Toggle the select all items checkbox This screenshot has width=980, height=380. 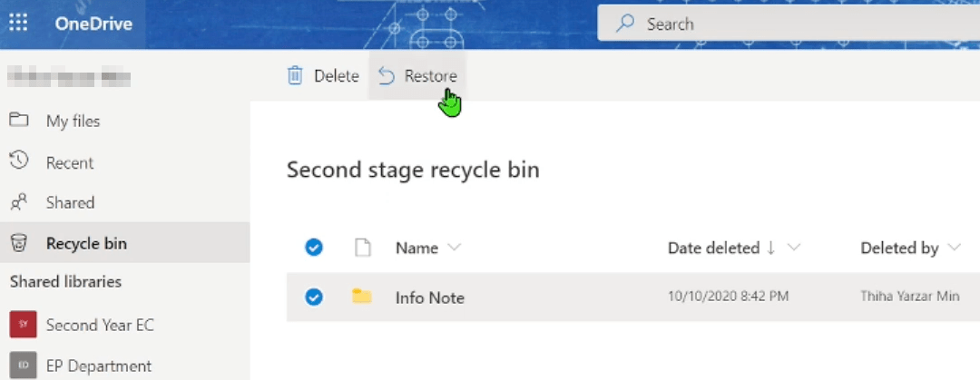(x=314, y=248)
